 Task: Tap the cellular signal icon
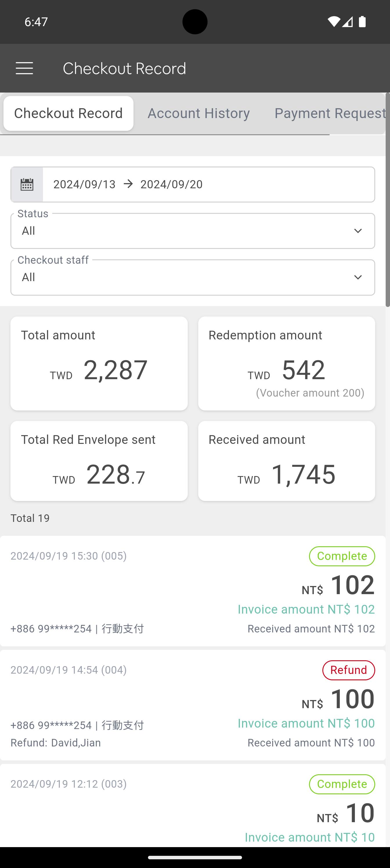(x=348, y=22)
